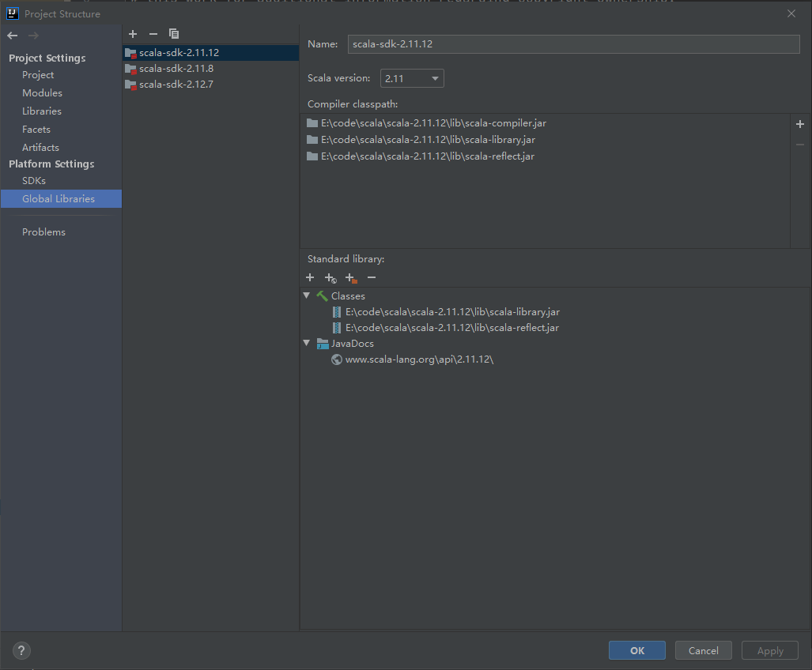Close the Project Structure dialog
The height and width of the screenshot is (670, 812).
pyautogui.click(x=791, y=13)
